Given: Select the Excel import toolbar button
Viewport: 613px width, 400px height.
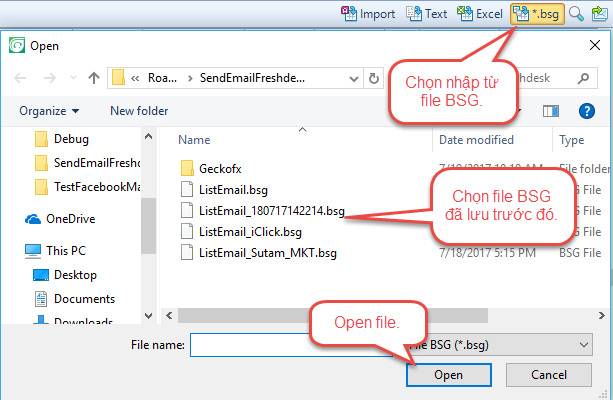Looking at the screenshot, I should pyautogui.click(x=480, y=14).
